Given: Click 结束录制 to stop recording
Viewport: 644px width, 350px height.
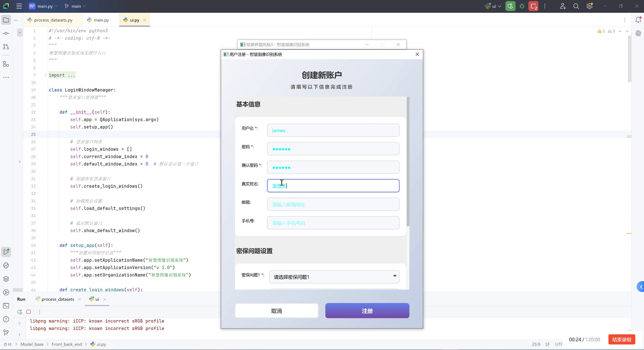Looking at the screenshot, I should pyautogui.click(x=621, y=340).
